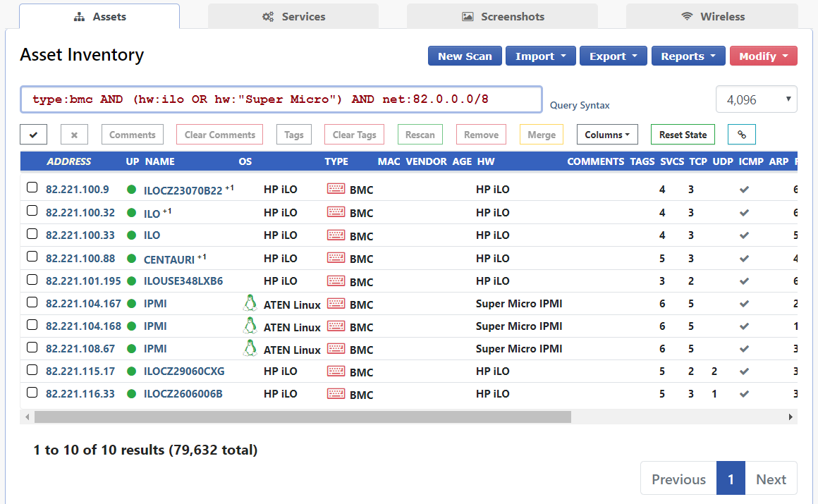Click the Services gear icon
818x504 pixels.
(267, 16)
